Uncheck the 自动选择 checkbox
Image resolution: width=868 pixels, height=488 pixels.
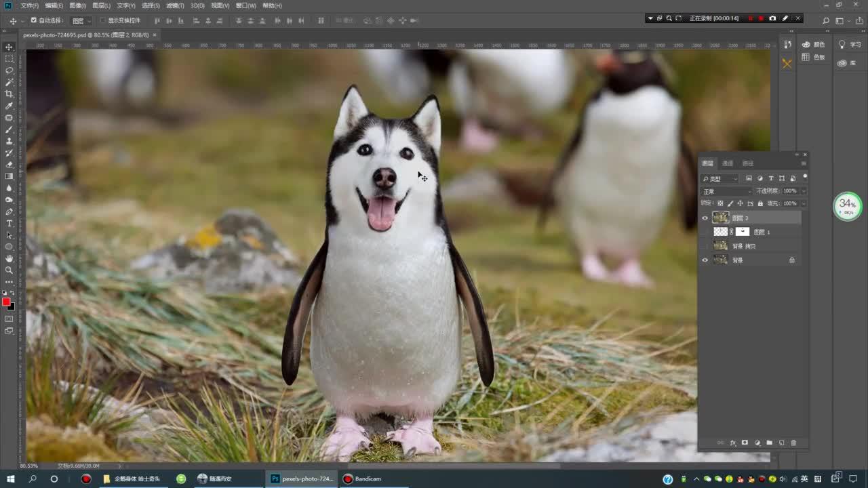[x=34, y=20]
